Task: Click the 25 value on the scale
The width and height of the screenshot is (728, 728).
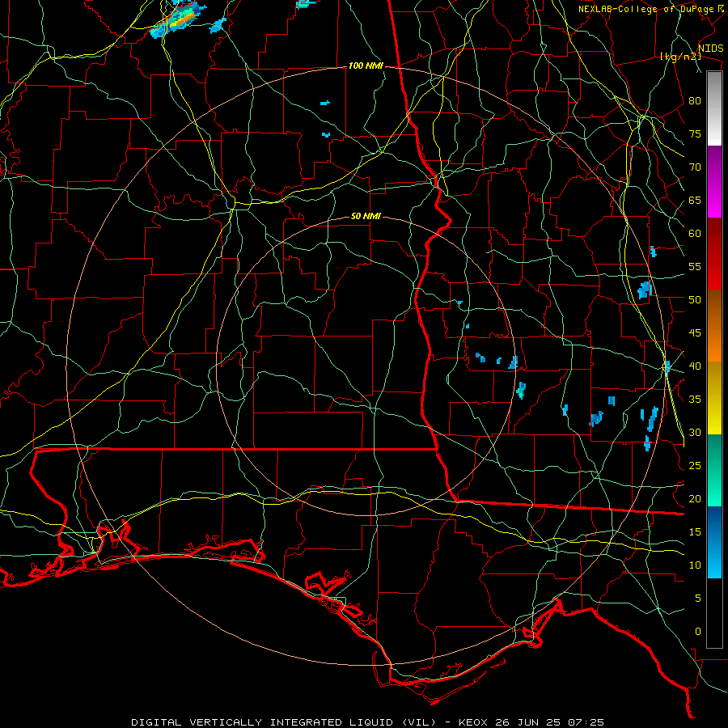Action: [x=695, y=466]
